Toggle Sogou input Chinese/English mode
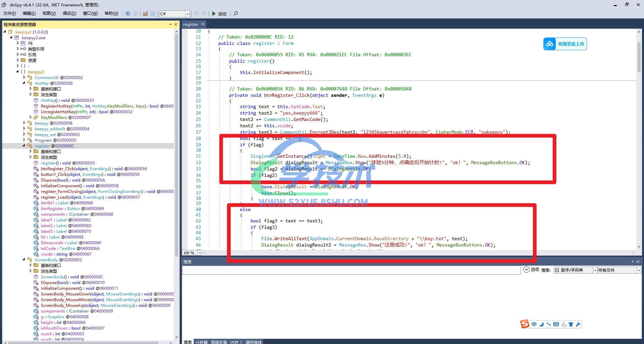This screenshot has height=344, width=644. tap(534, 324)
